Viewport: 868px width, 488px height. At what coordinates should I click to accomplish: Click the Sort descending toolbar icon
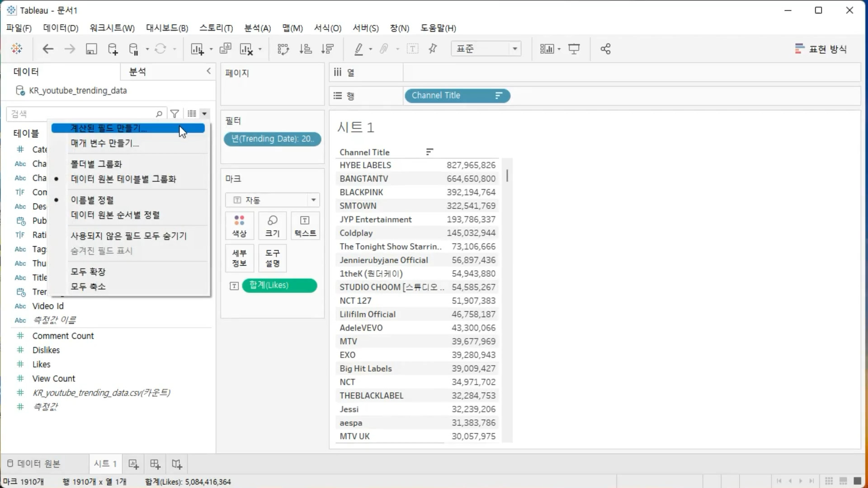(327, 49)
